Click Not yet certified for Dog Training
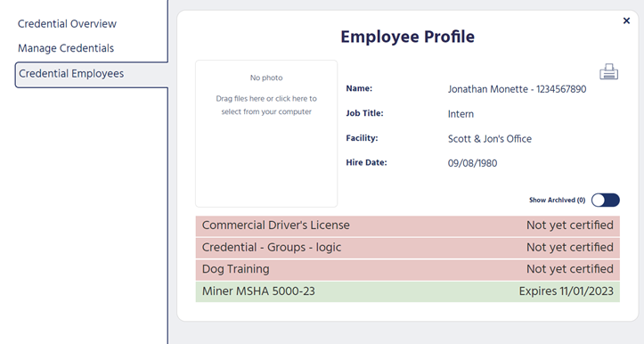Viewport: 644px width, 344px height. (570, 269)
